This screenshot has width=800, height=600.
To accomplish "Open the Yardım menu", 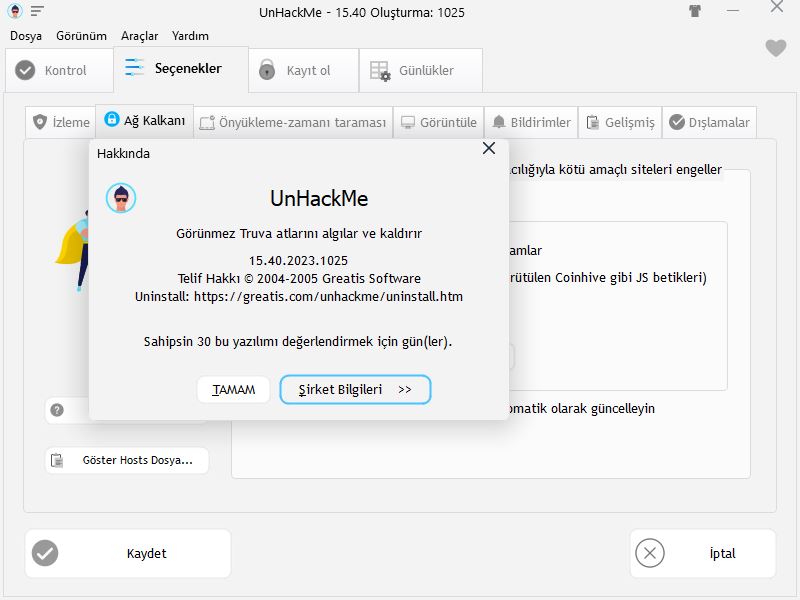I will pos(190,36).
